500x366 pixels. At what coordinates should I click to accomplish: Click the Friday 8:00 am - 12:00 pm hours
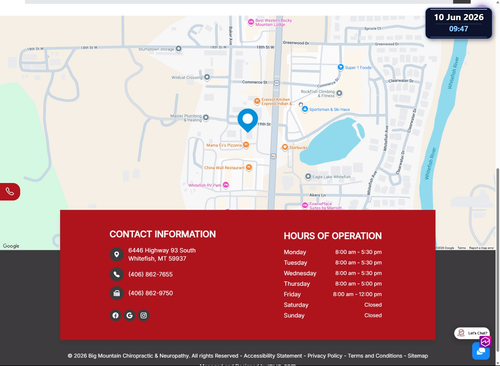(357, 294)
